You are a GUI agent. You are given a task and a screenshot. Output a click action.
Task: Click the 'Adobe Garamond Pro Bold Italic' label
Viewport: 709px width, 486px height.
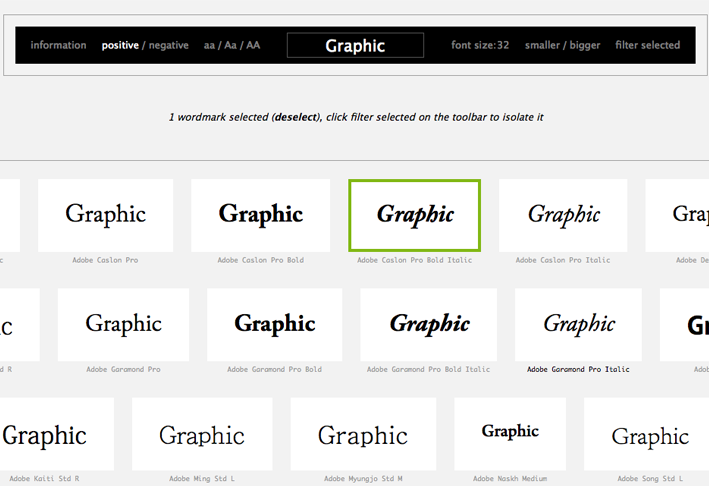pos(429,369)
